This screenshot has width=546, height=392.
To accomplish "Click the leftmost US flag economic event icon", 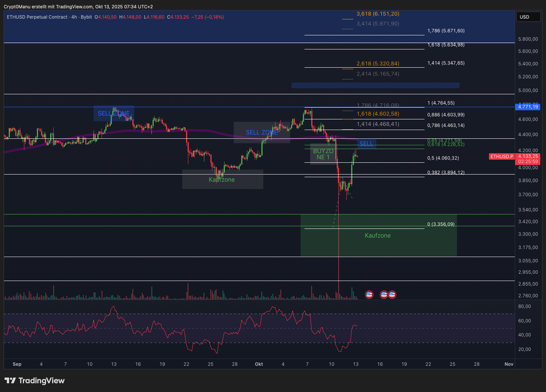I will pyautogui.click(x=369, y=295).
